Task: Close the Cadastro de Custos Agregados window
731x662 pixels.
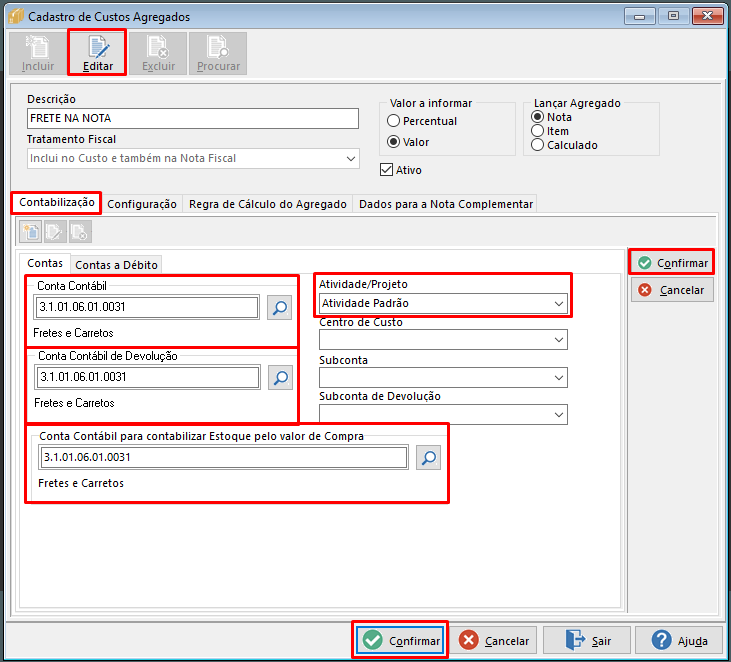Action: pos(707,16)
